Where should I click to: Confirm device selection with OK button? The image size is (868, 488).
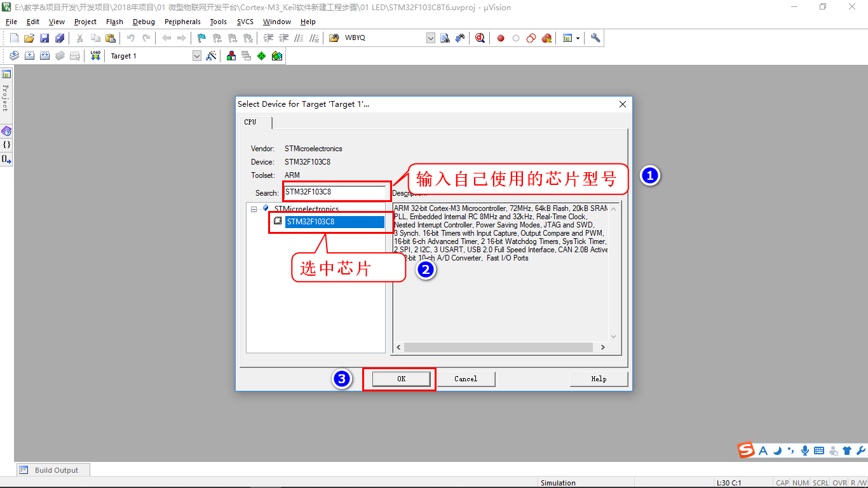(401, 379)
